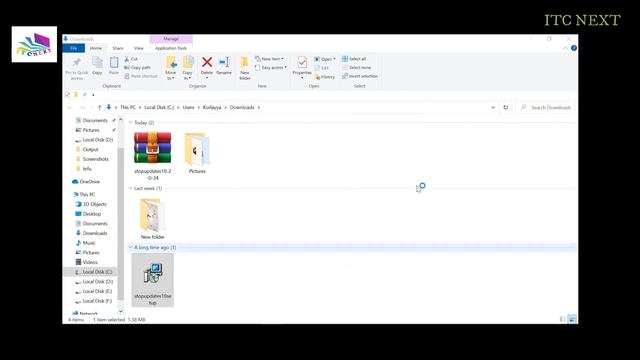Collapse the A long time ago group
The image size is (640, 360).
coord(131,247)
